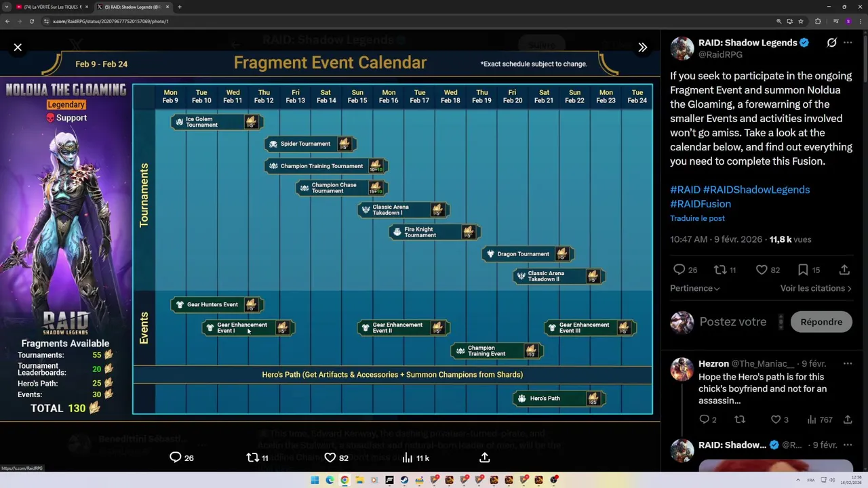
Task: Open browser extensions puzzle icon
Action: 818,21
